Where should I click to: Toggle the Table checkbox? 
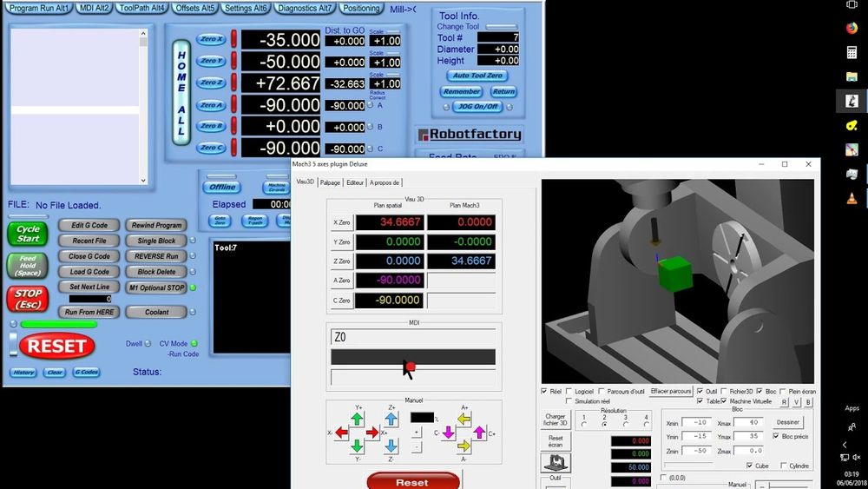pos(700,401)
